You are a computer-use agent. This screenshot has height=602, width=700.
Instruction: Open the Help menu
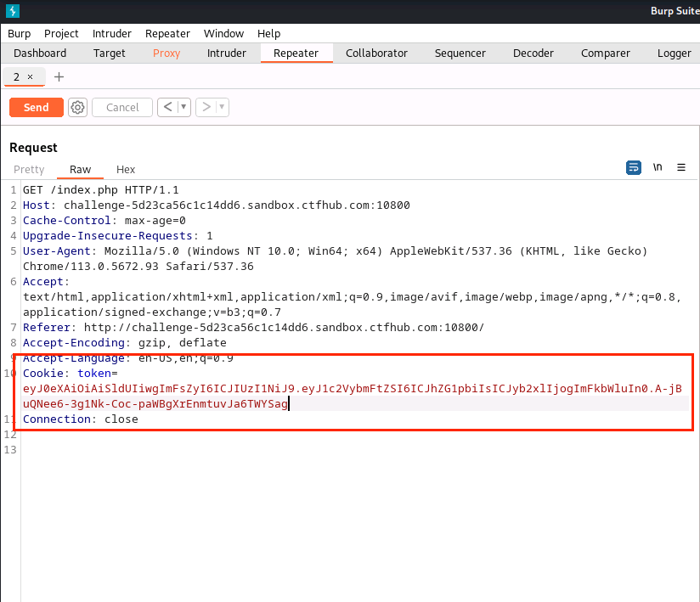pos(268,33)
